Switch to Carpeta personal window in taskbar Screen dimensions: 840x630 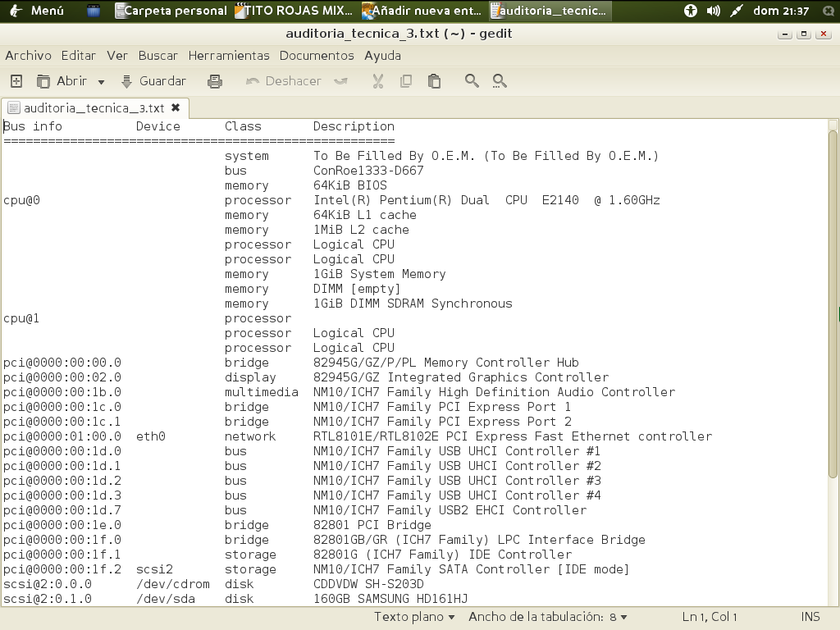point(171,11)
